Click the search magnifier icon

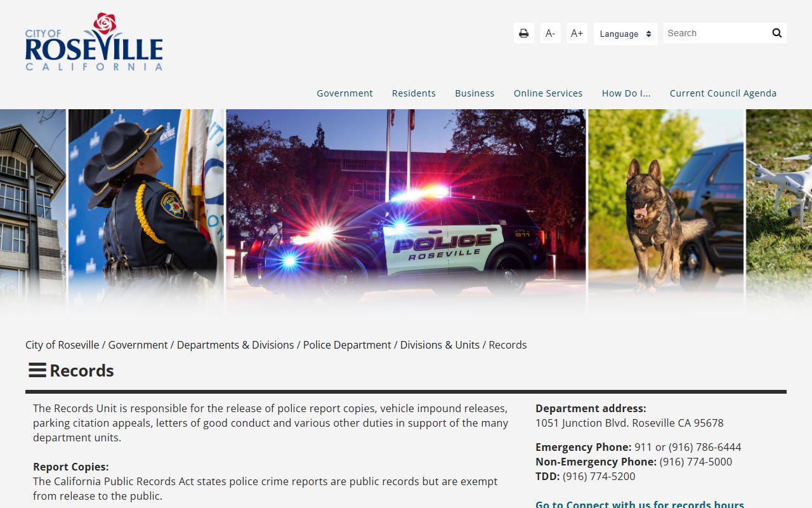777,33
